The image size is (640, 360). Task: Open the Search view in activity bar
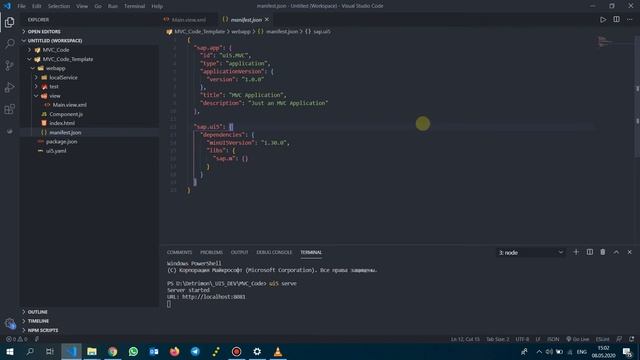(9, 44)
